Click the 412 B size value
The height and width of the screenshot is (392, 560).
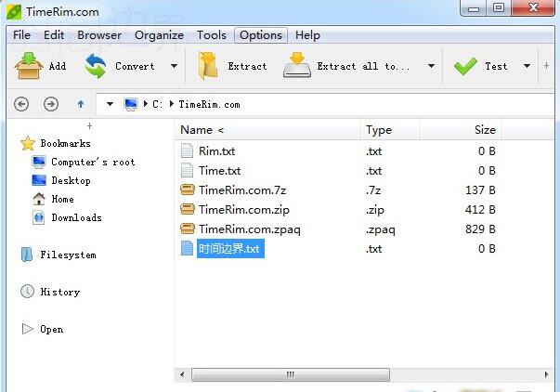pyautogui.click(x=480, y=209)
